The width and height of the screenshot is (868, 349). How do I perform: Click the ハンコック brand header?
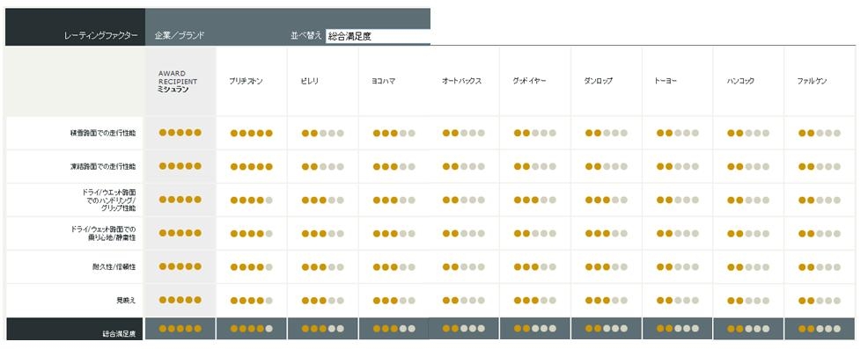[x=740, y=81]
